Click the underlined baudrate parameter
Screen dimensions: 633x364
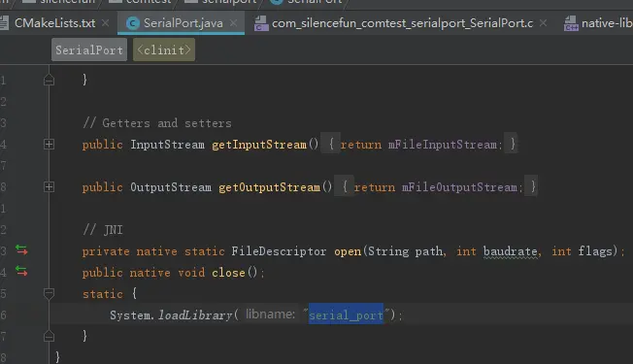click(x=511, y=251)
